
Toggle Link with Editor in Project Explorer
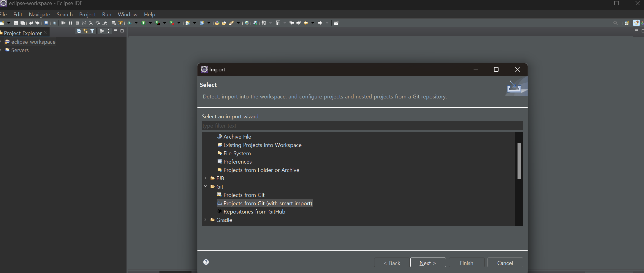click(86, 31)
